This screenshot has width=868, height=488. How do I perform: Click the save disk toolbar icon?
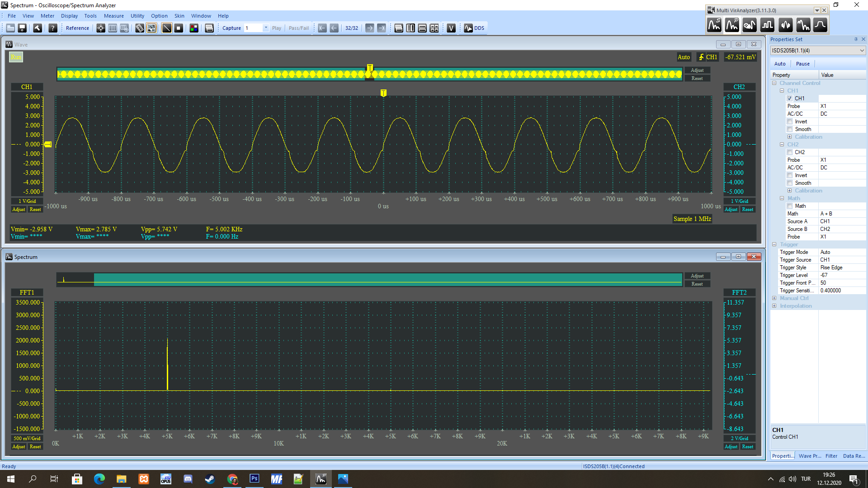(x=22, y=28)
